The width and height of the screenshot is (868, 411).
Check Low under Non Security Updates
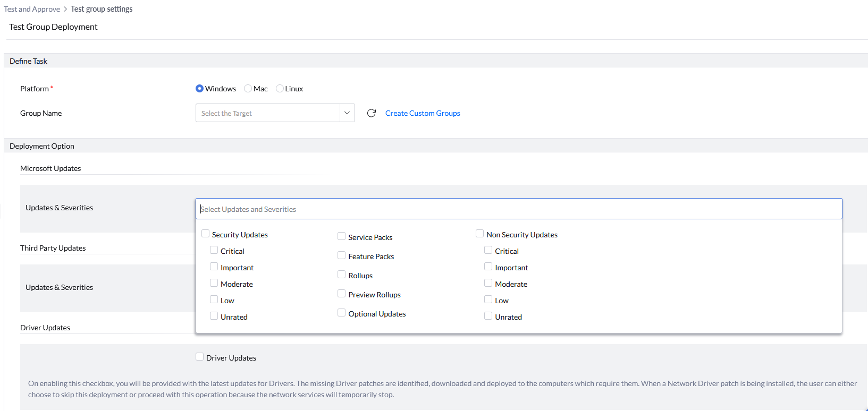488,299
